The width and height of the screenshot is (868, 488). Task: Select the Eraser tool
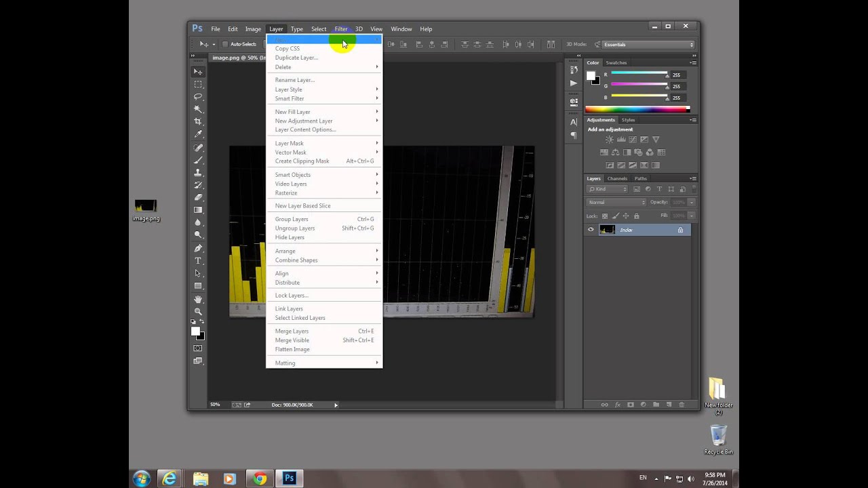point(198,197)
